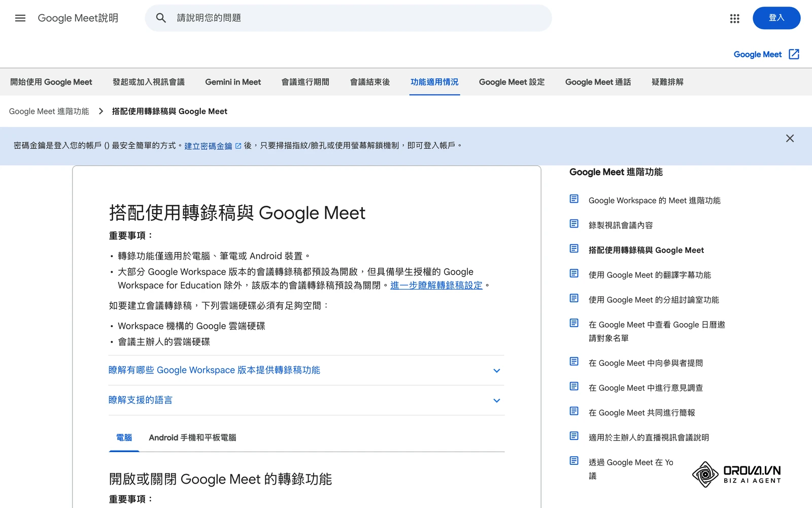Open the Google apps grid

pyautogui.click(x=734, y=18)
